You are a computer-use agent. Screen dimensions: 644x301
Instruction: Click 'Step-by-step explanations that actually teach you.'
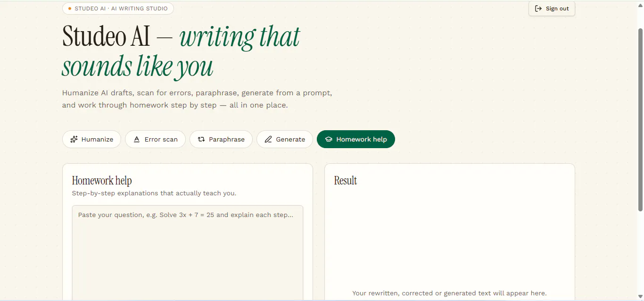[154, 193]
